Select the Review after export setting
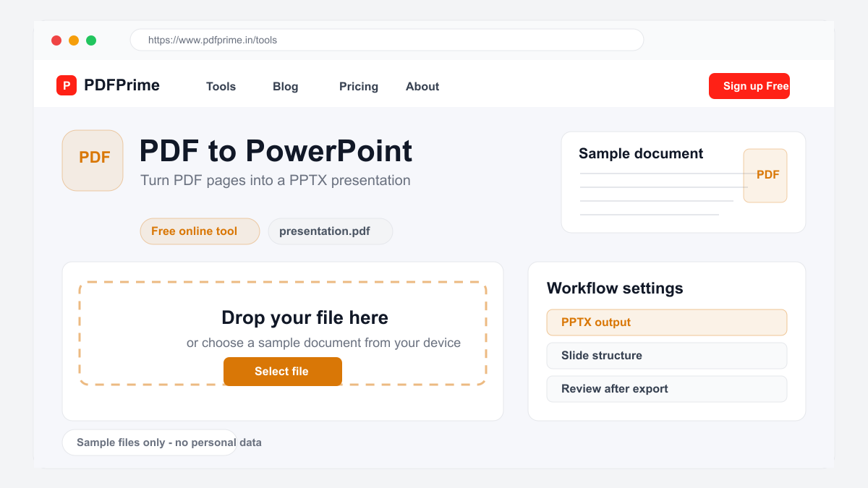 click(667, 389)
